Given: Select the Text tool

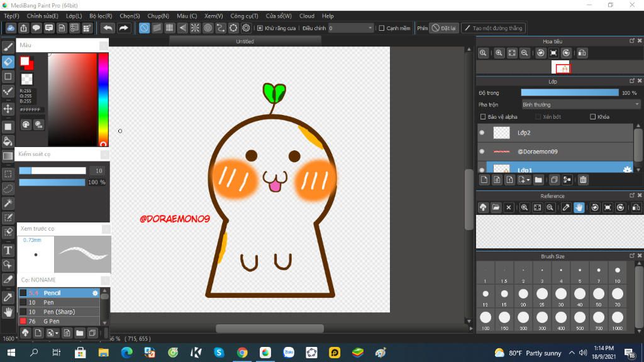Looking at the screenshot, I should pos(8,250).
